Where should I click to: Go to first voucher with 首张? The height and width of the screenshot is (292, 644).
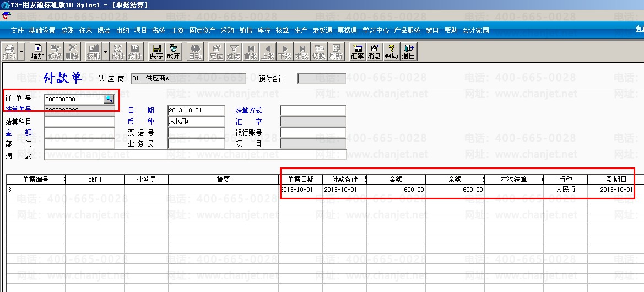(x=251, y=52)
